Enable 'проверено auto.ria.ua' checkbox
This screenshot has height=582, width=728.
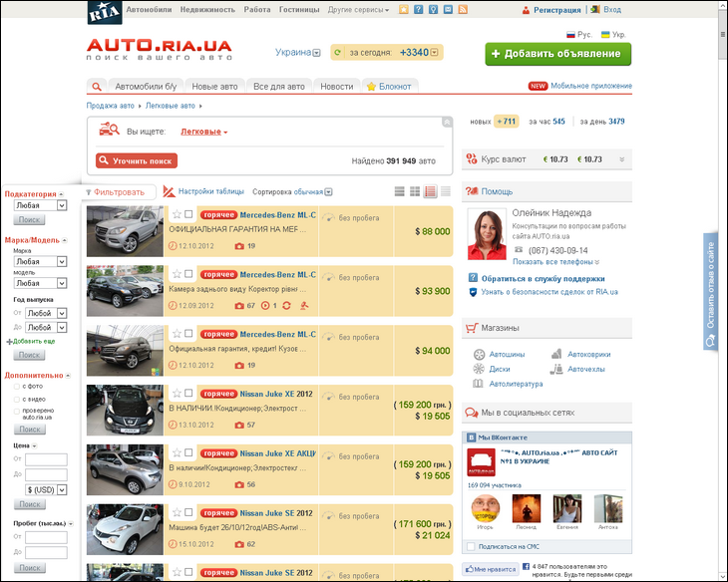coord(17,412)
